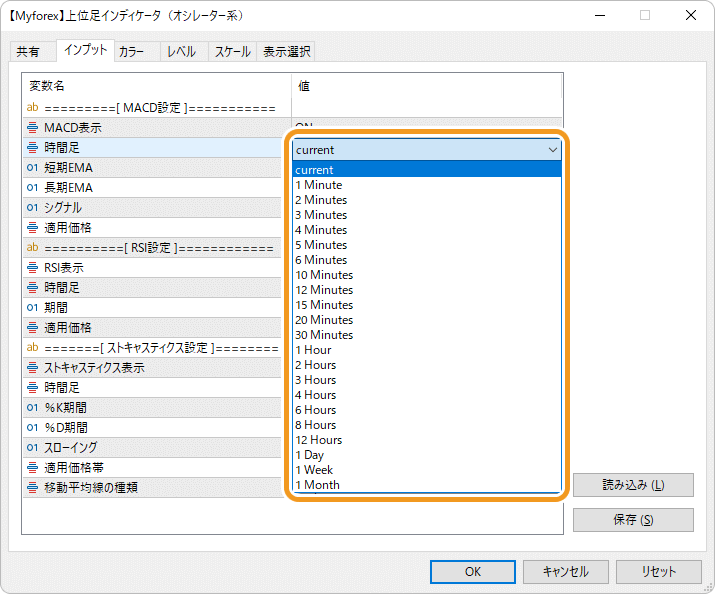Click the 01 integer icon beside 長期EMA
Image resolution: width=715 pixels, height=594 pixels.
(x=32, y=188)
